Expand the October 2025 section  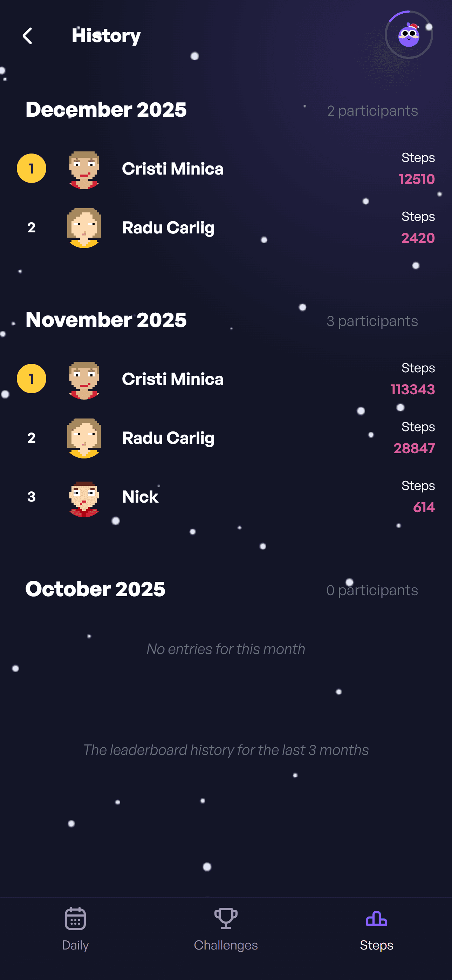click(x=94, y=589)
